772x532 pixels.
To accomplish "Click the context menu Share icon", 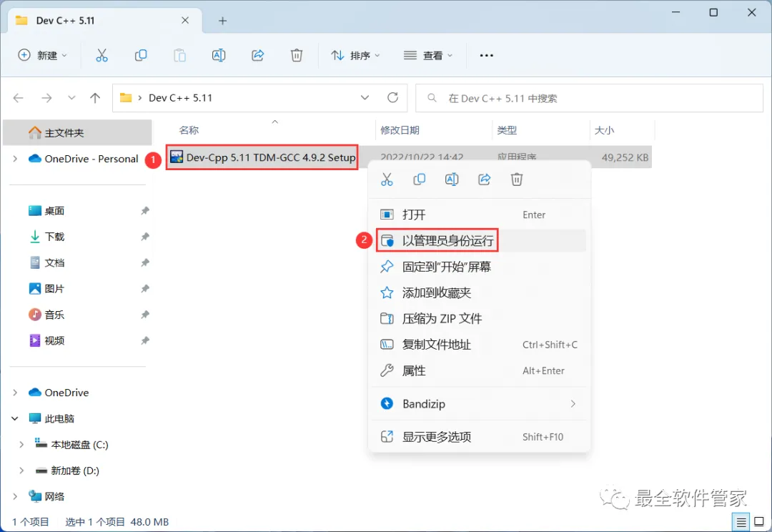I will tap(485, 179).
